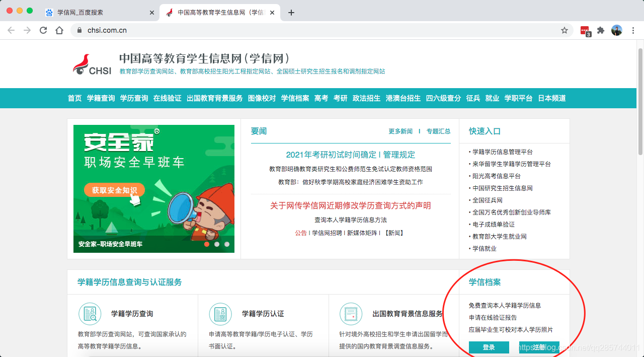Screen dimensions: 644x357
Task: Open 学信网招聘 link
Action: point(327,233)
